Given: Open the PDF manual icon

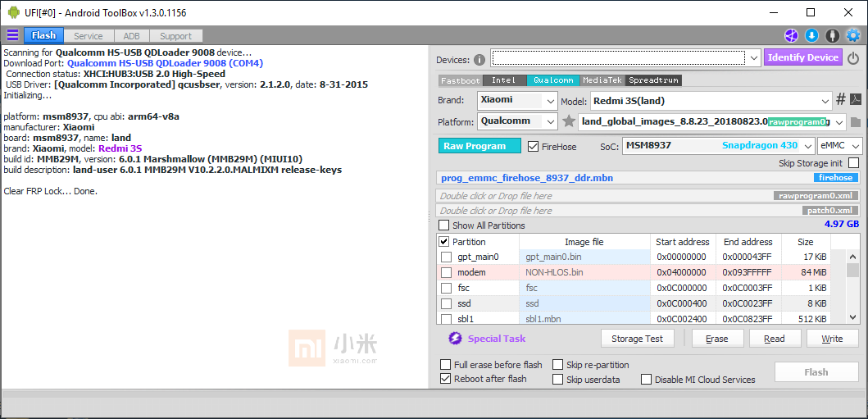Looking at the screenshot, I should click(855, 99).
